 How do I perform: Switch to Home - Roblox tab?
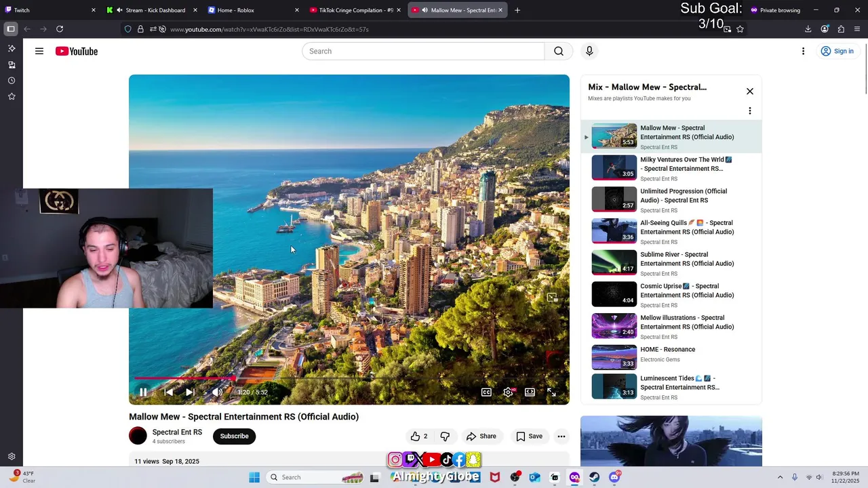coord(254,10)
